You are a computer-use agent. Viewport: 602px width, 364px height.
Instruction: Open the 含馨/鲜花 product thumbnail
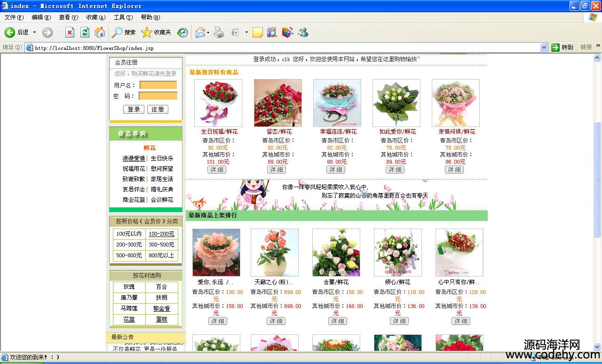click(x=336, y=253)
